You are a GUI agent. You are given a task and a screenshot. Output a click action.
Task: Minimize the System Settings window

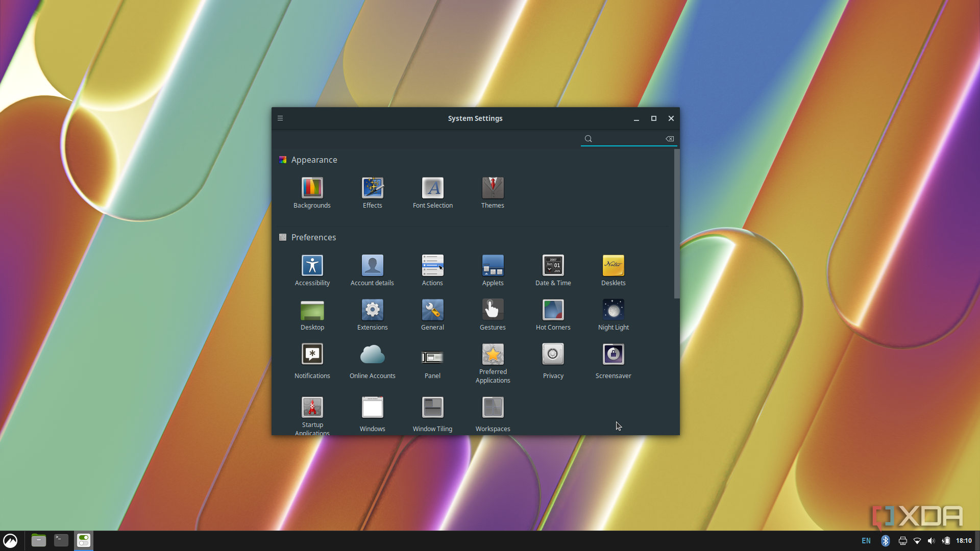click(636, 118)
